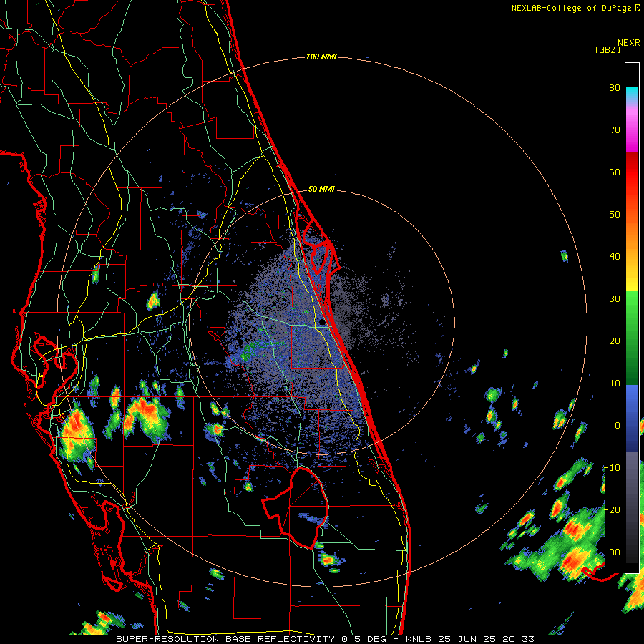644x644 pixels.
Task: Click the [dBZ] units label
Action: (x=608, y=49)
